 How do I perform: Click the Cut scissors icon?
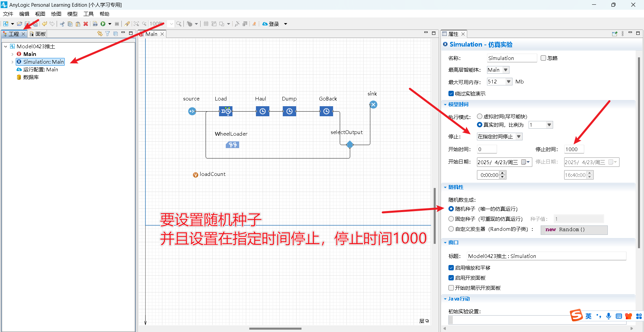coord(62,24)
